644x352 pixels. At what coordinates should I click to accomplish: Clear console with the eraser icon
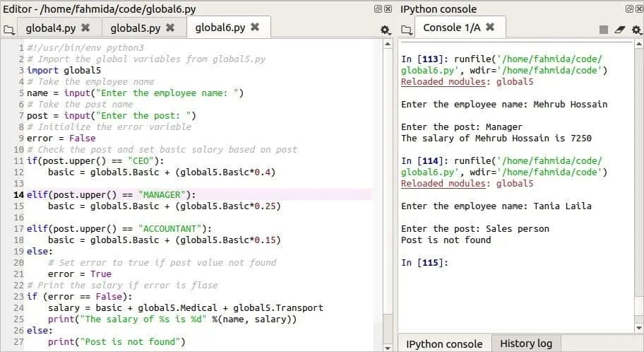[620, 30]
